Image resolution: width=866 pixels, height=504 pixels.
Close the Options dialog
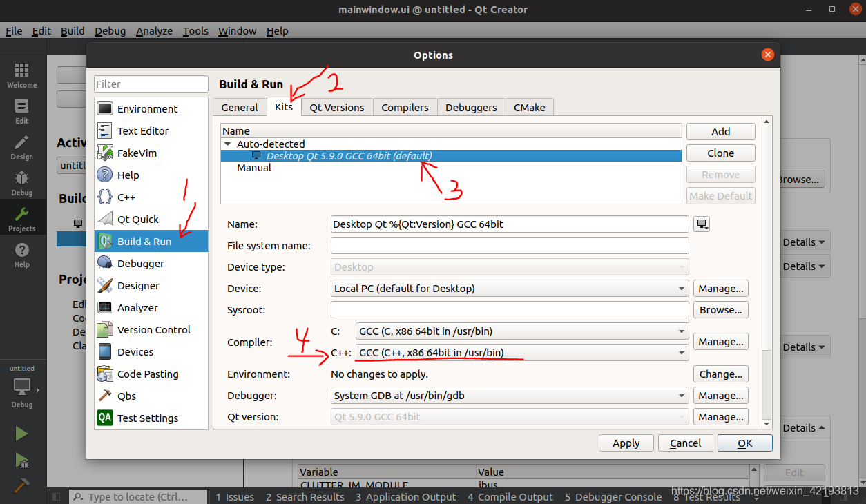(767, 55)
